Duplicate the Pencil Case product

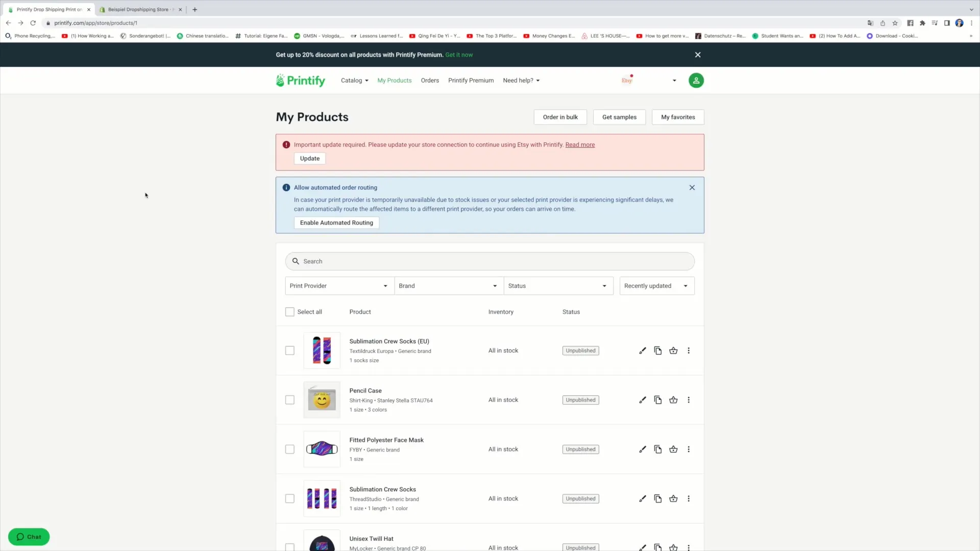click(658, 400)
